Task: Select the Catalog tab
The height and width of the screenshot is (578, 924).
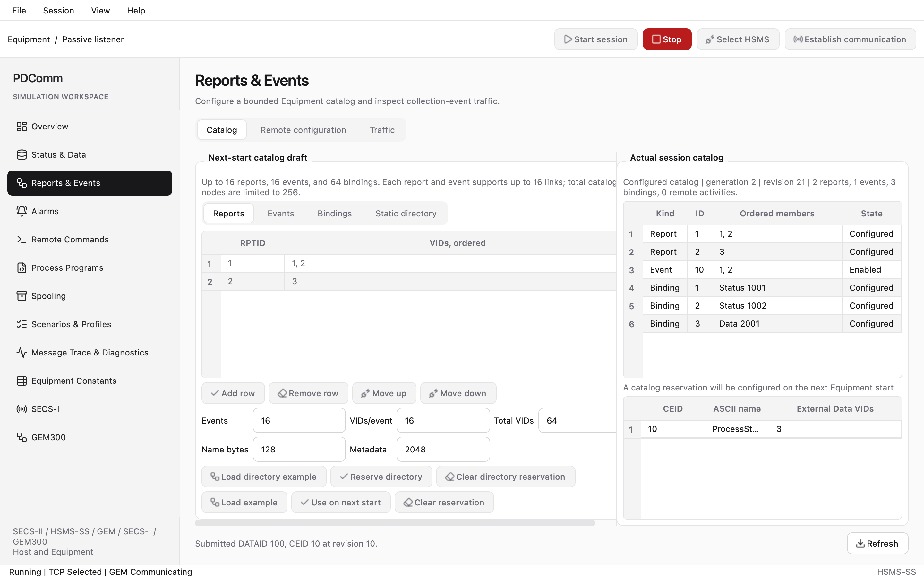Action: pos(222,130)
